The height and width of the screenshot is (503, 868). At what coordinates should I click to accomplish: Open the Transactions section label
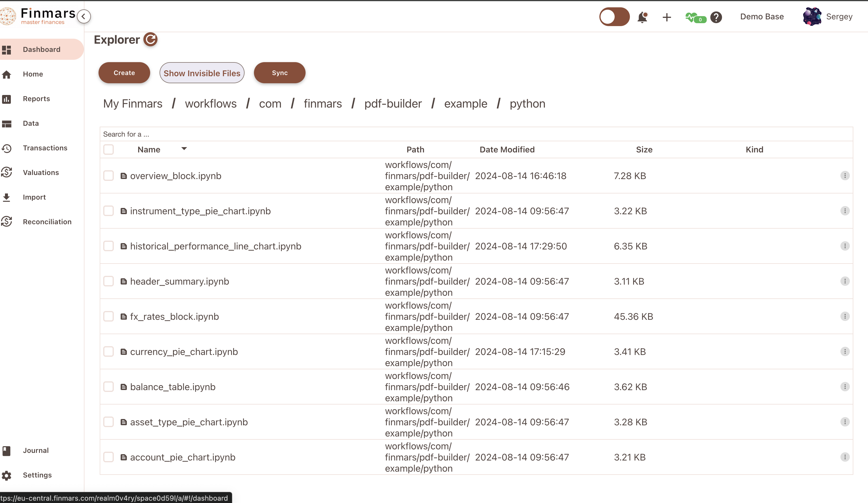click(x=45, y=148)
